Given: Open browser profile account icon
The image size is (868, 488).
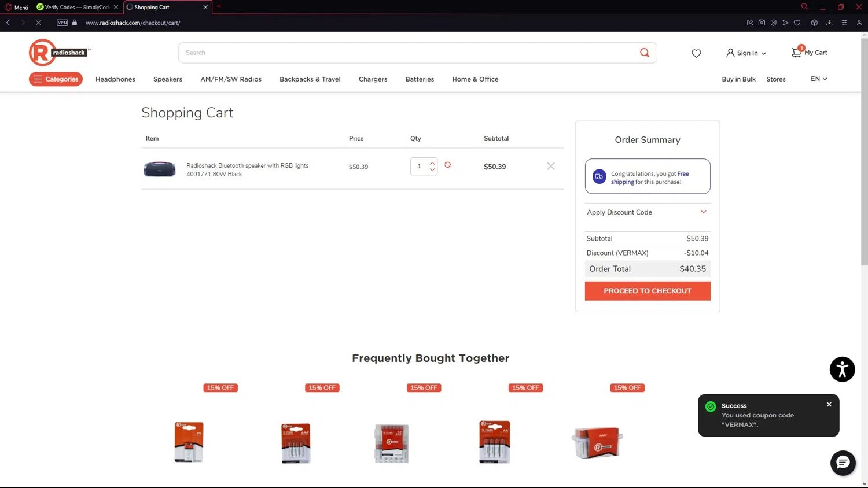Looking at the screenshot, I should (x=859, y=23).
